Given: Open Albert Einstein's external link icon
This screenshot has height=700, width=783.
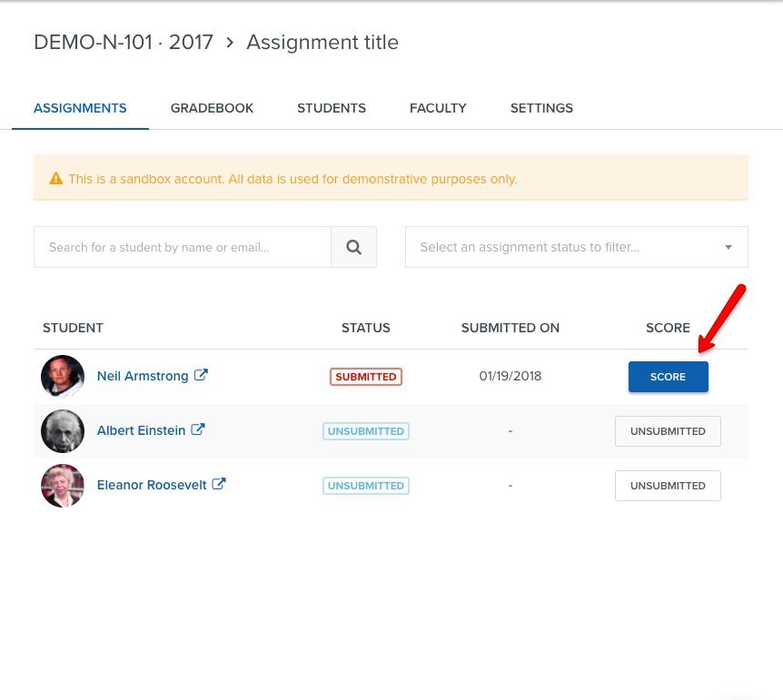Looking at the screenshot, I should point(198,429).
